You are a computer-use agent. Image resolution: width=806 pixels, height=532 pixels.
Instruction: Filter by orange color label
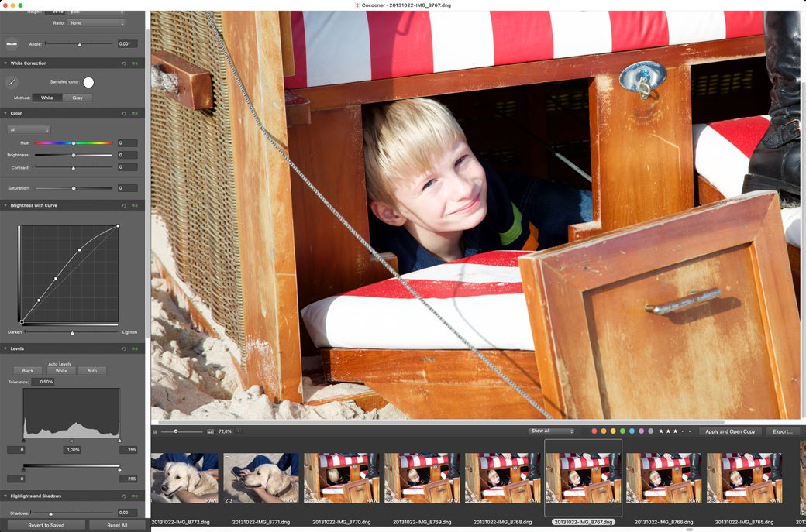coord(604,431)
